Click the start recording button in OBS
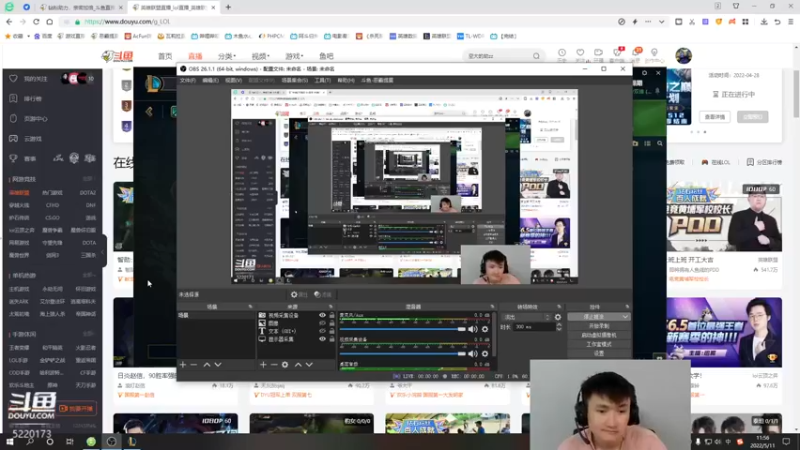 pyautogui.click(x=598, y=326)
